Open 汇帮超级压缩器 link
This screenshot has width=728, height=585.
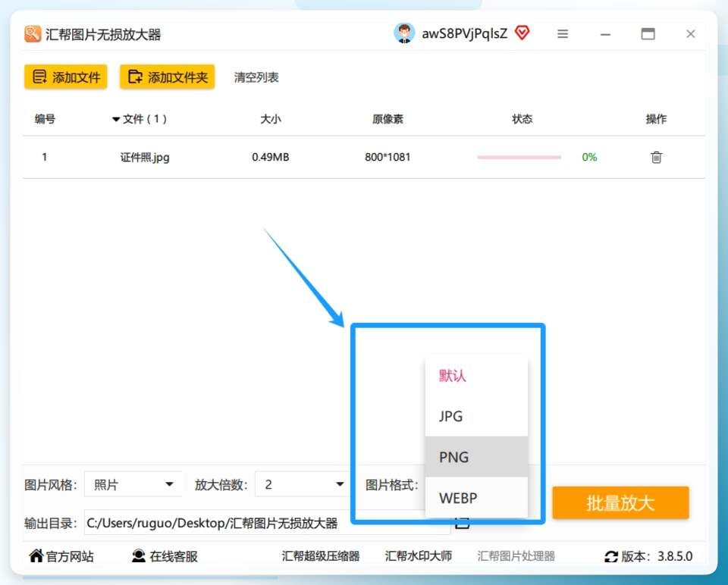pyautogui.click(x=321, y=556)
